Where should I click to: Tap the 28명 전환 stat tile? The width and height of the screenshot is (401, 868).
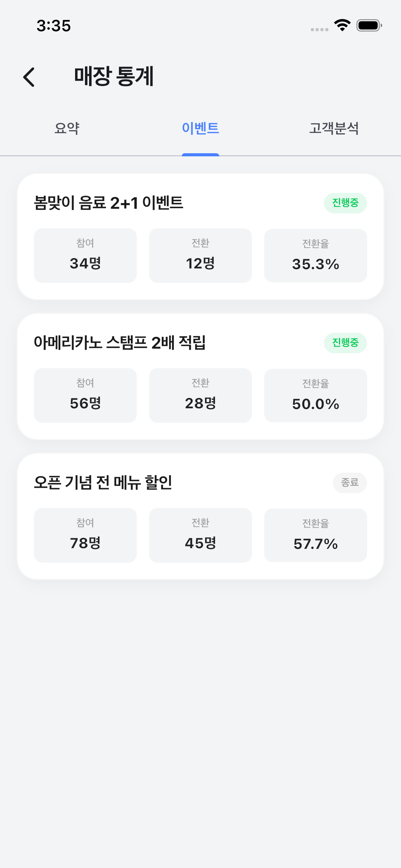200,396
